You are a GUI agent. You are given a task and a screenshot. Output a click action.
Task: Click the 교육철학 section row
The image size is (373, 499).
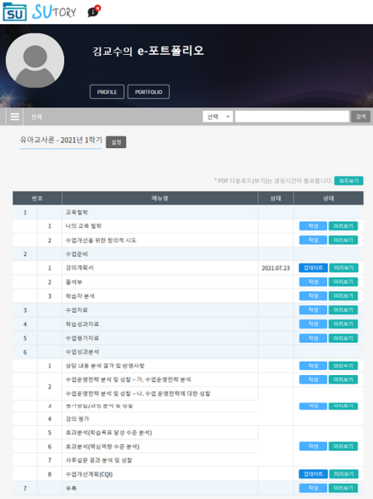click(188, 212)
